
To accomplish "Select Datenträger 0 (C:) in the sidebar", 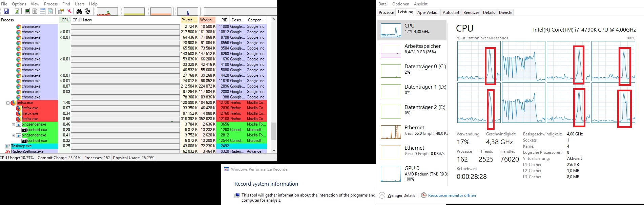I will click(x=412, y=71).
